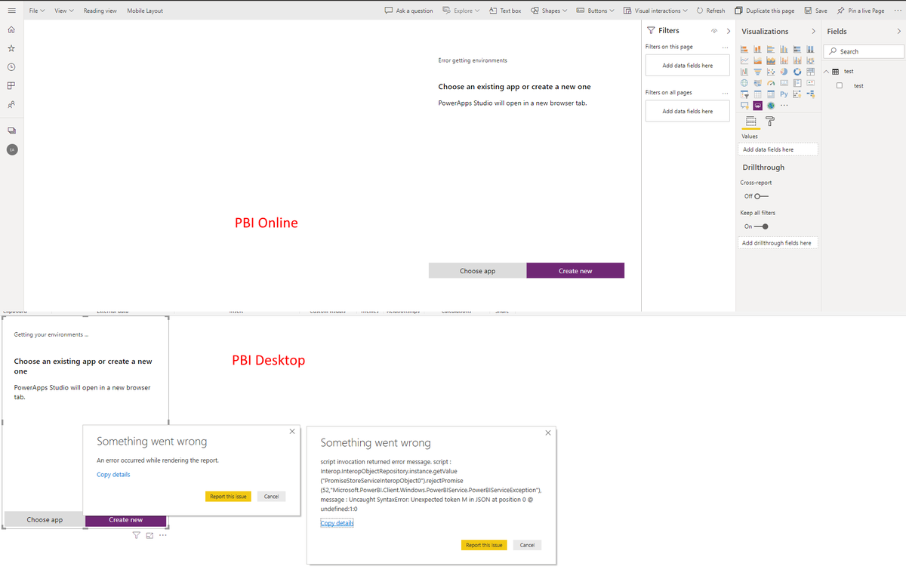Select the stacked bar chart visual

(x=744, y=49)
